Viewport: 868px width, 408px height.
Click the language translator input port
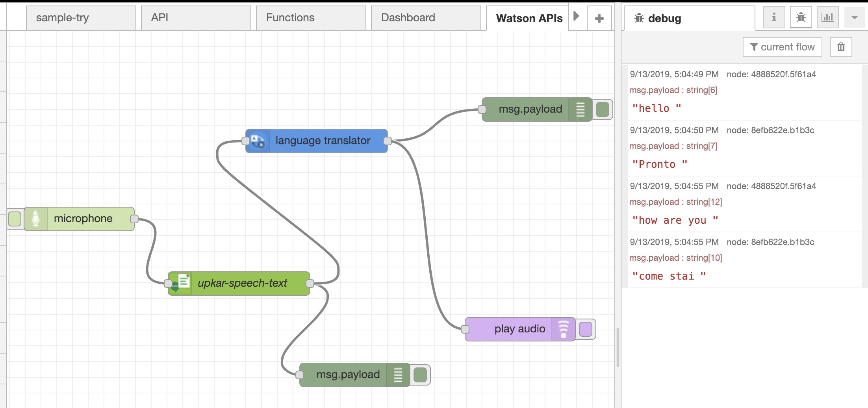tap(246, 141)
